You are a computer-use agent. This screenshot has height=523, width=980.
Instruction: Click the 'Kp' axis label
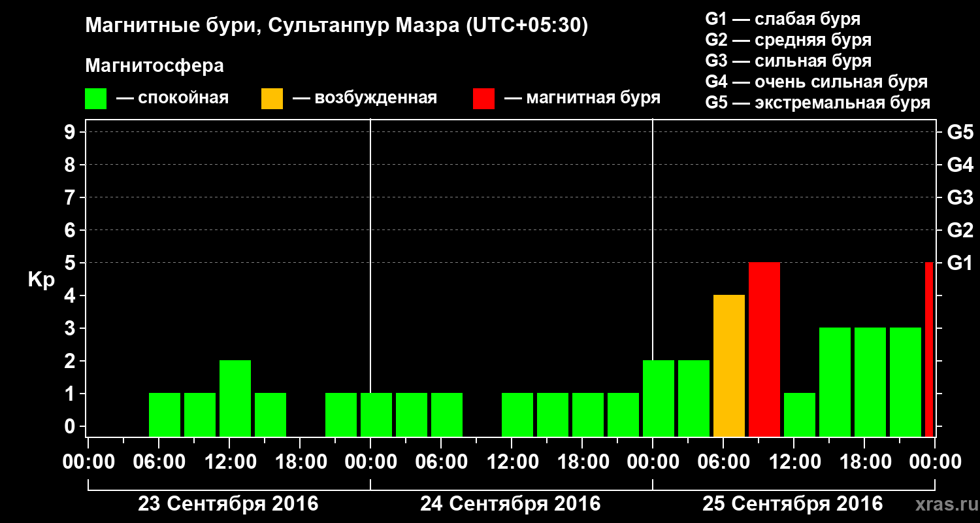[41, 280]
